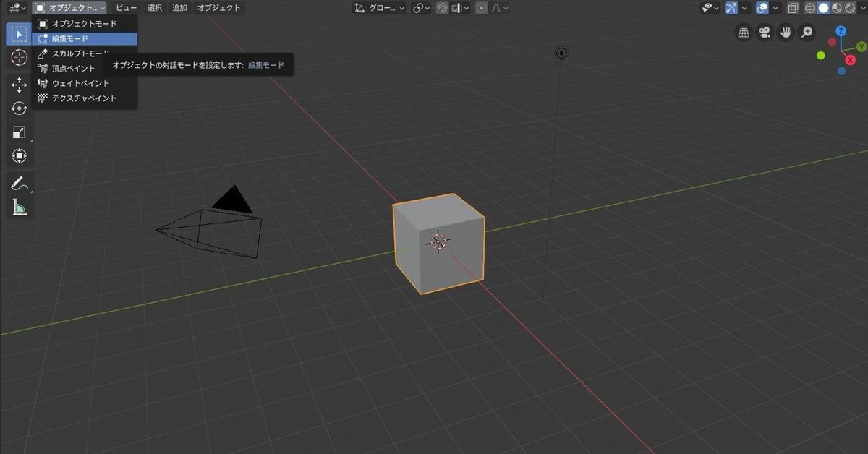Open the ビュー menu

tap(126, 8)
